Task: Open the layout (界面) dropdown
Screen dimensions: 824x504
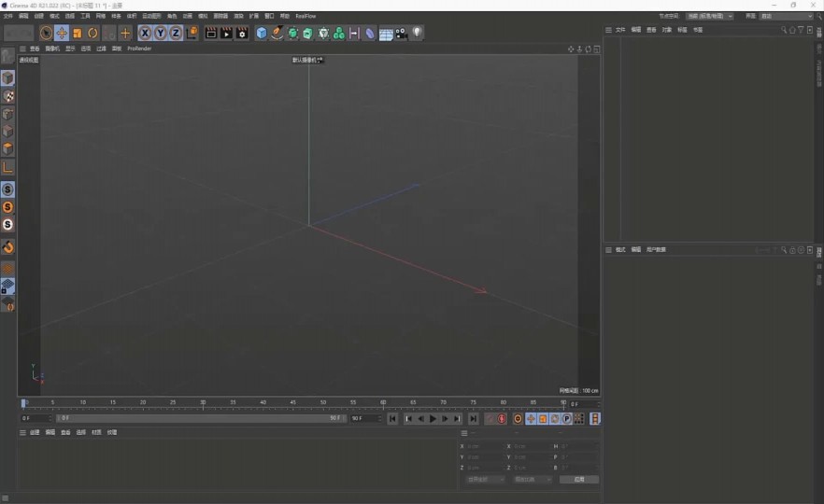Action: 787,16
